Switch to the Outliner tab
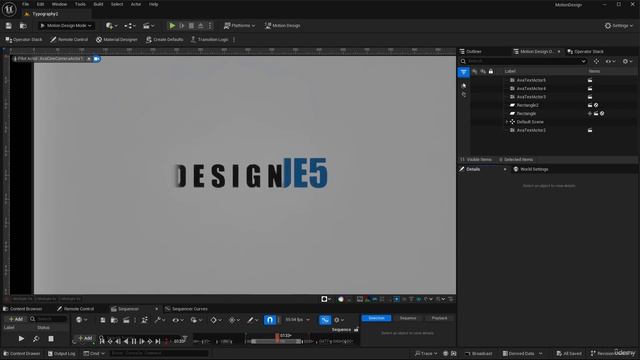 [471, 51]
